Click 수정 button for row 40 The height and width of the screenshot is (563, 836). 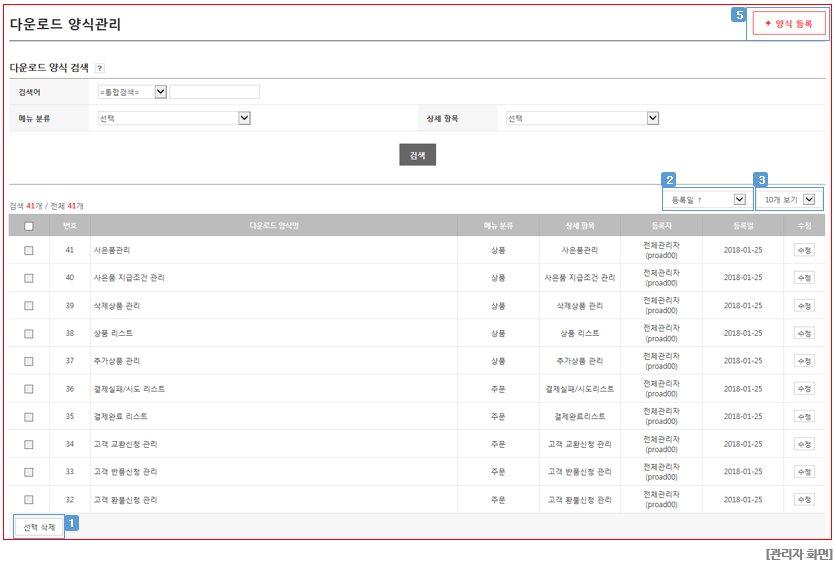(x=805, y=278)
